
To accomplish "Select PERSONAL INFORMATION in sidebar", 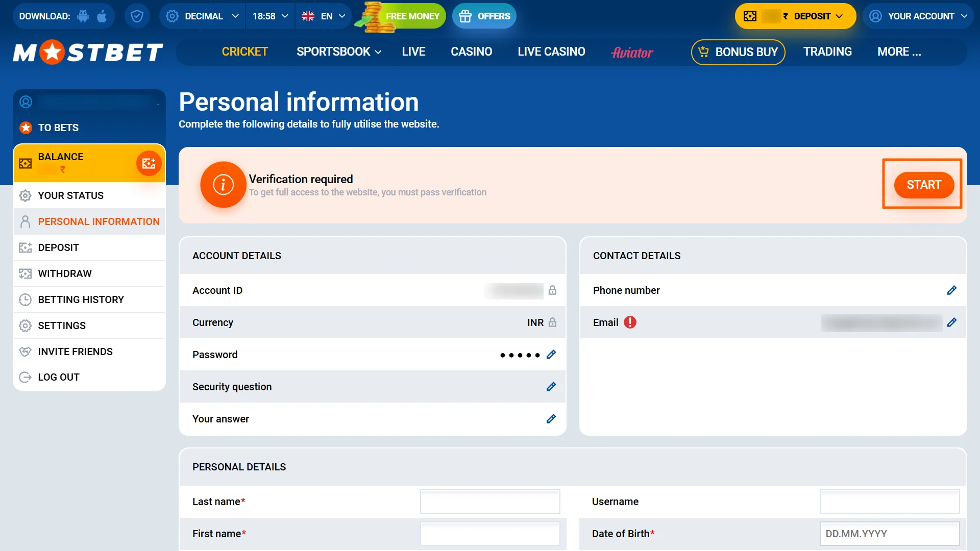I will (x=89, y=221).
